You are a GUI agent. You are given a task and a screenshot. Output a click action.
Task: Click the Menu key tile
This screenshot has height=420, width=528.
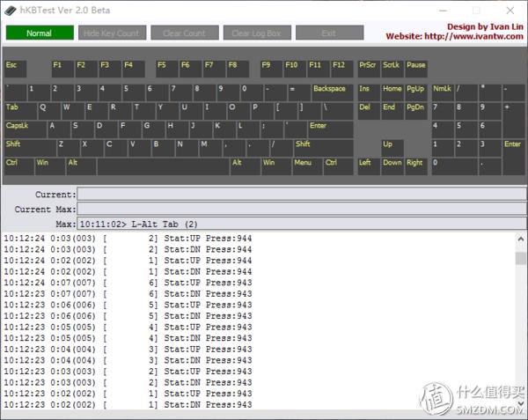point(307,166)
